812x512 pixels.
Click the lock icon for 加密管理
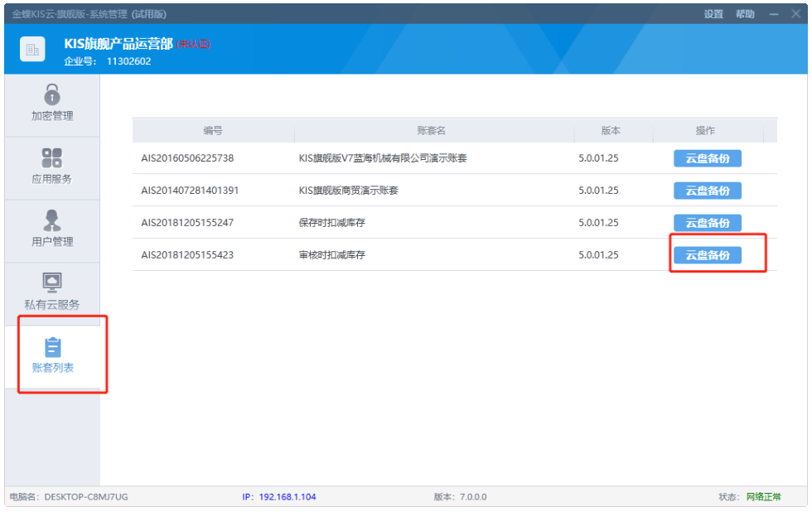click(x=52, y=94)
